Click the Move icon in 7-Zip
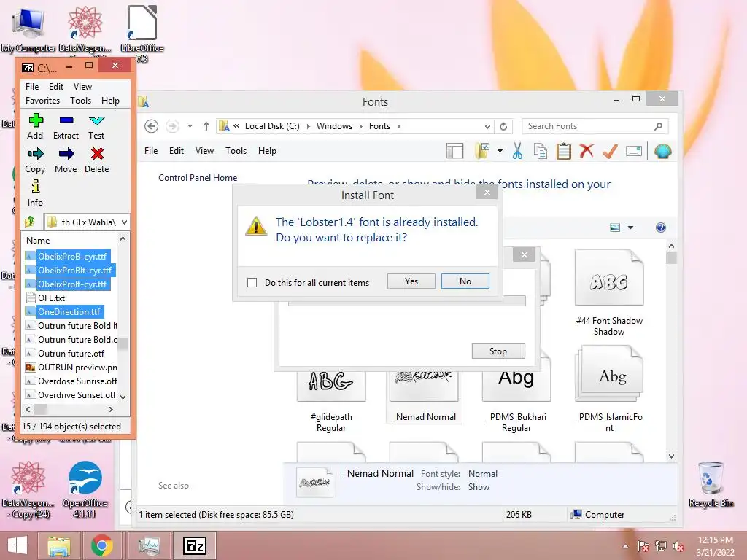Screen dimensions: 747x560 (x=66, y=154)
